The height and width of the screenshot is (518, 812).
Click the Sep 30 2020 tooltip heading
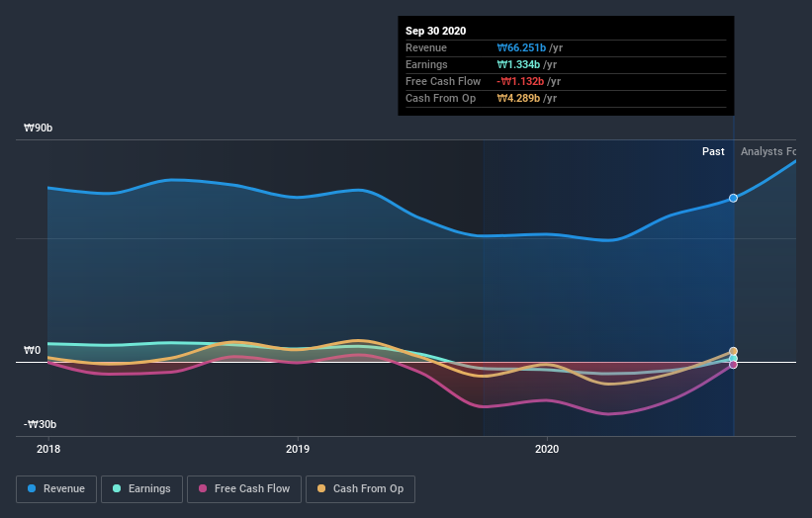pyautogui.click(x=435, y=31)
